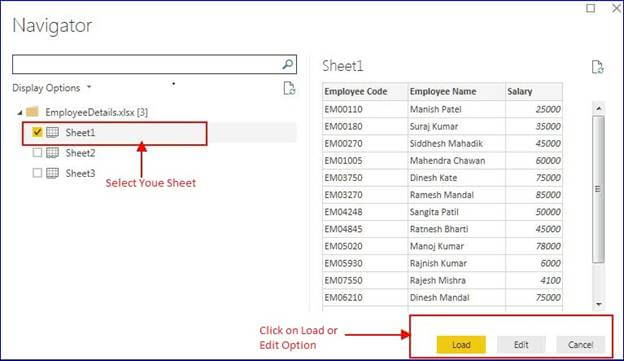Refresh the navigator tree with the refresh icon
This screenshot has width=624, height=361.
pos(289,88)
